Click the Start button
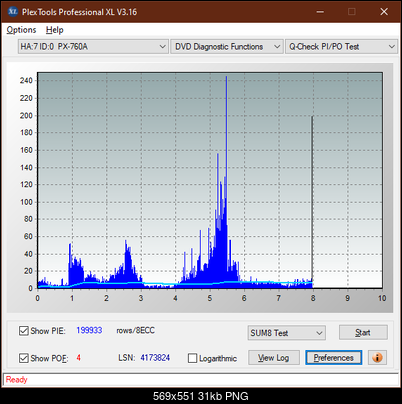This screenshot has width=402, height=404. coord(363,332)
